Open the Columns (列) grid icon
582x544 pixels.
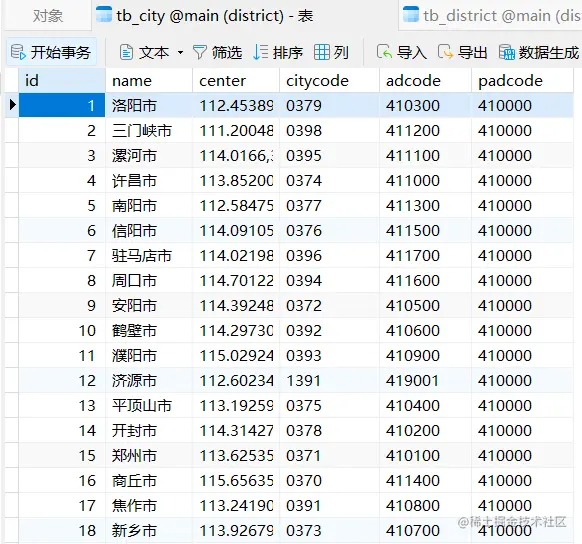click(321, 52)
